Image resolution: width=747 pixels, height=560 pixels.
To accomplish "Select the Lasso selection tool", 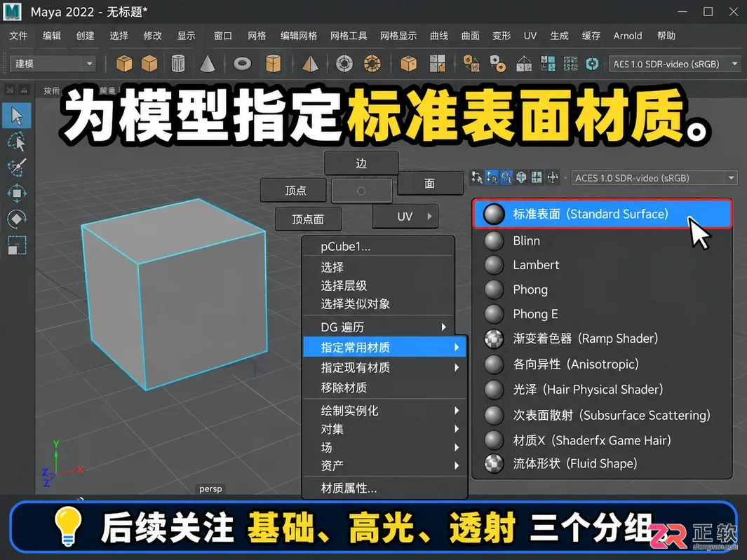I will coord(17,142).
